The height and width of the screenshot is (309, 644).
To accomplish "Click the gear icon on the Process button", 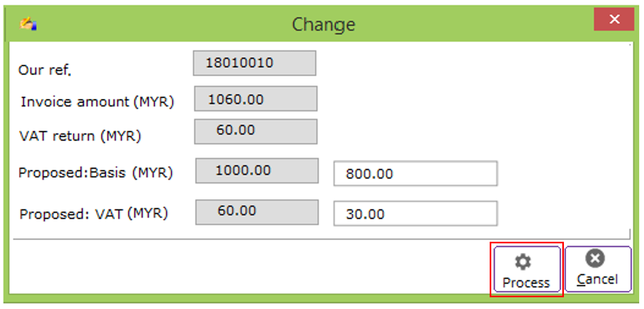I will pyautogui.click(x=522, y=262).
